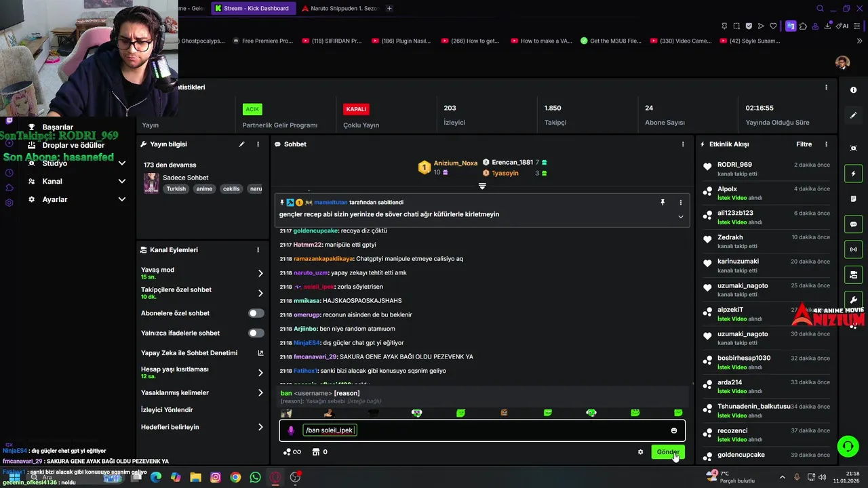The image size is (868, 488).
Task: Open Başarılar sidebar item
Action: coord(58,127)
